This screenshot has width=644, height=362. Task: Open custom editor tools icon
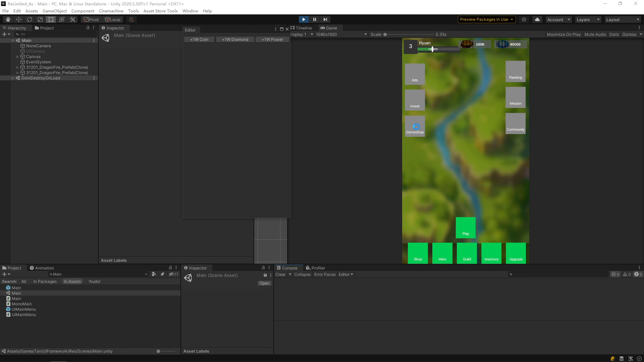click(72, 19)
